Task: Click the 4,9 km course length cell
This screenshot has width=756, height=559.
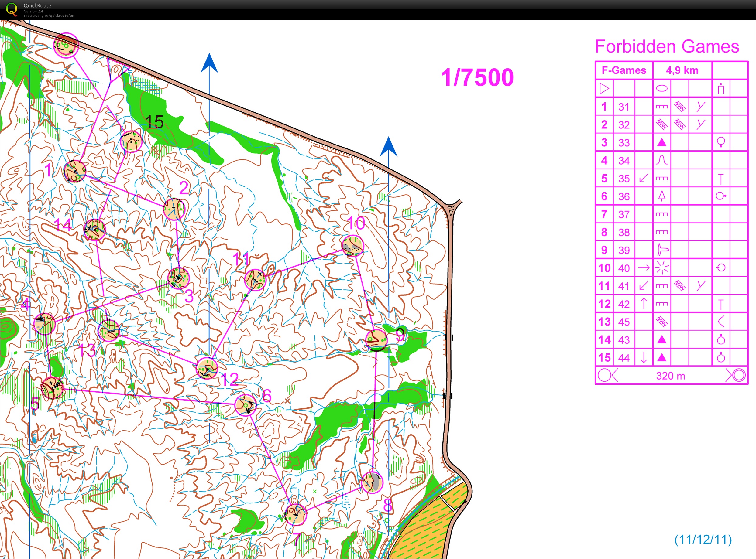Action: (682, 70)
